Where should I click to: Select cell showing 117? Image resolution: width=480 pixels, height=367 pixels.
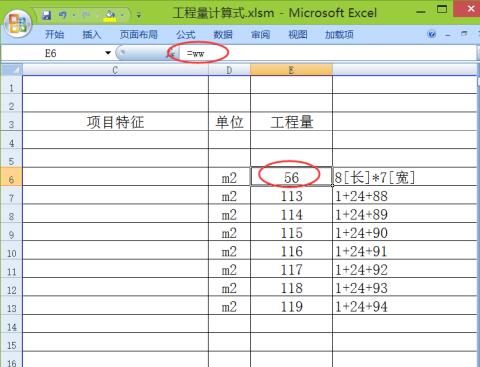coord(291,269)
